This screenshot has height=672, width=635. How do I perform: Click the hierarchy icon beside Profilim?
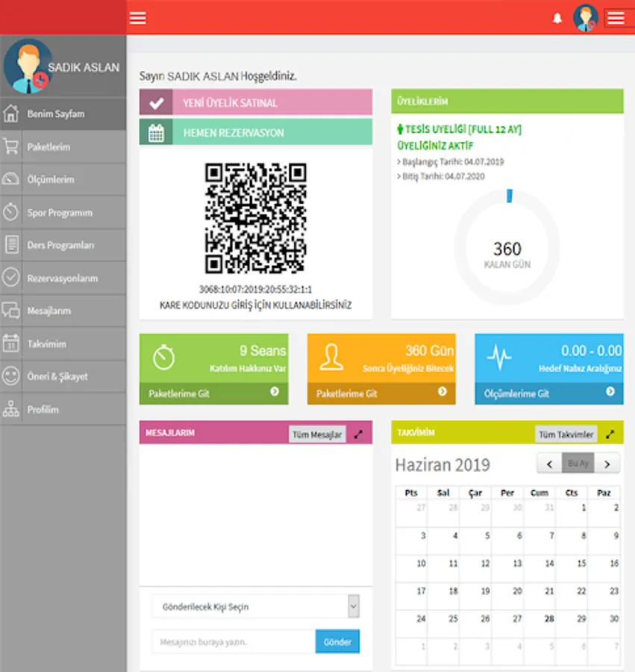(10, 409)
